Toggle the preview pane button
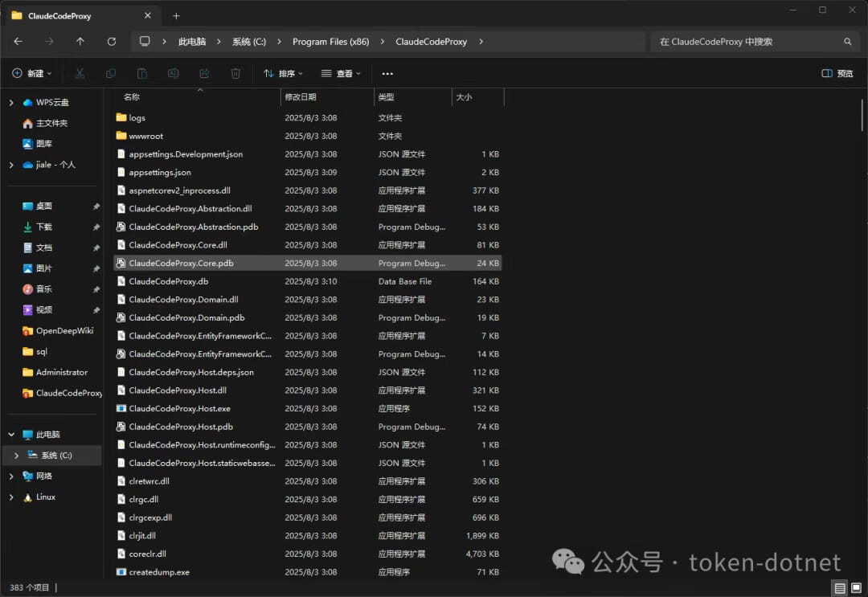 pyautogui.click(x=837, y=74)
